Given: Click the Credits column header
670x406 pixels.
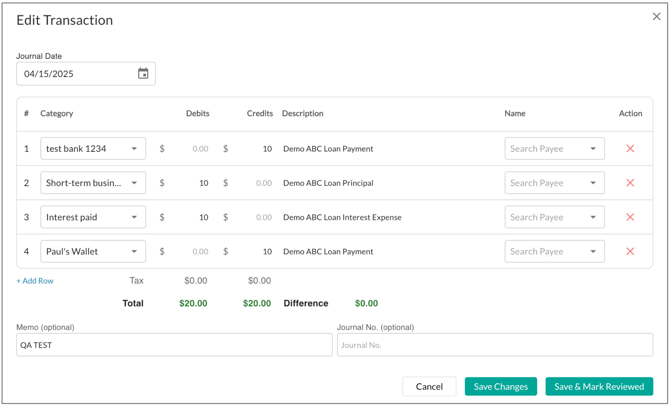Looking at the screenshot, I should click(260, 113).
